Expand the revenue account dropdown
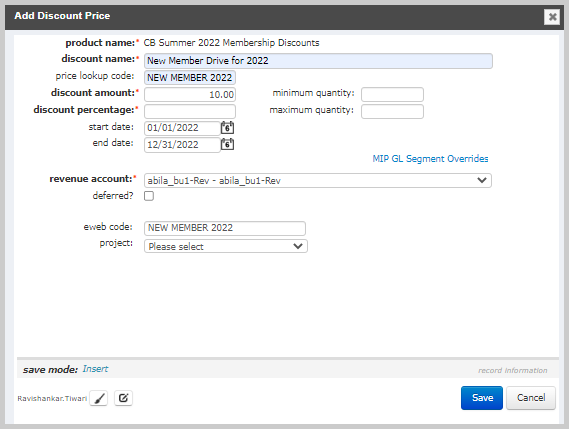 coord(318,180)
